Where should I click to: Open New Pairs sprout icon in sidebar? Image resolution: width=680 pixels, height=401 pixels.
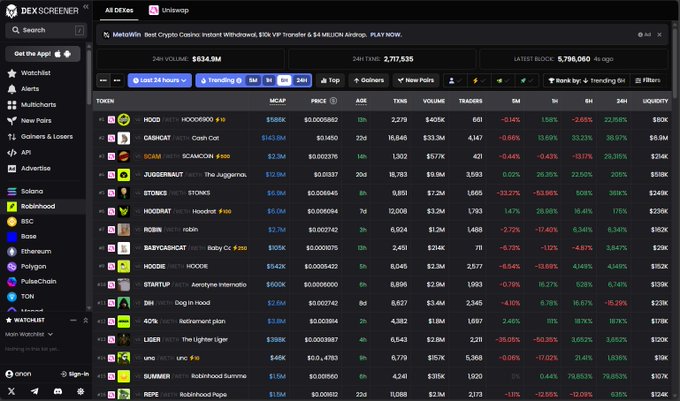tap(12, 121)
